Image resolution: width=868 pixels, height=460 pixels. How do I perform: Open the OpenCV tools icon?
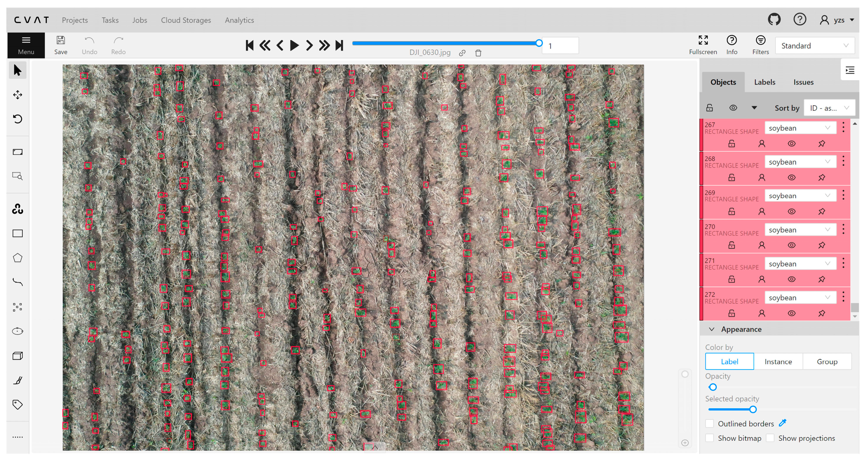pyautogui.click(x=18, y=209)
